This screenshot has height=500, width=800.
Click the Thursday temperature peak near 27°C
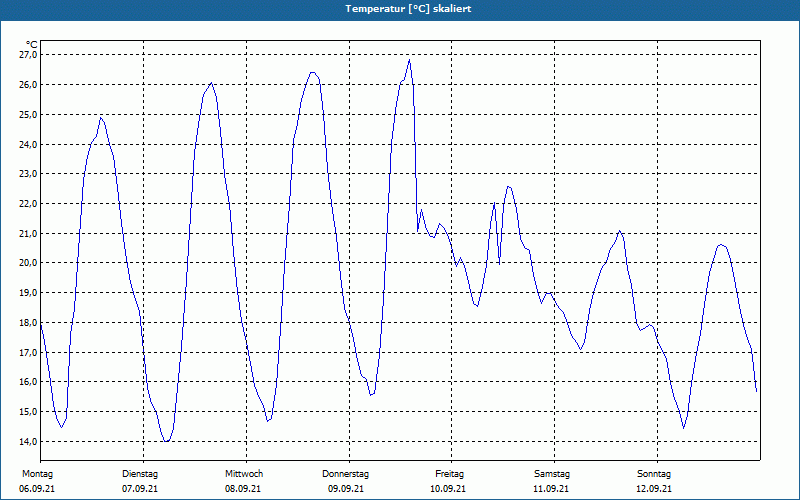pos(409,60)
